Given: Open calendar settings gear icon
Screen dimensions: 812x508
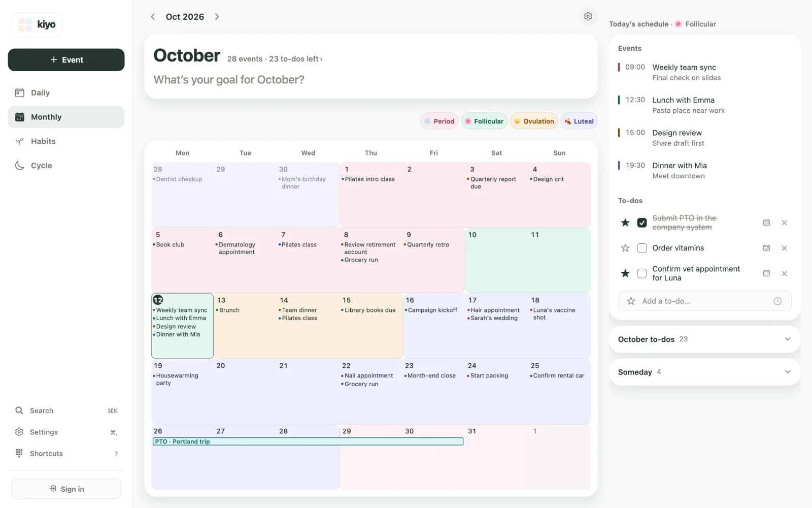Looking at the screenshot, I should [x=588, y=17].
